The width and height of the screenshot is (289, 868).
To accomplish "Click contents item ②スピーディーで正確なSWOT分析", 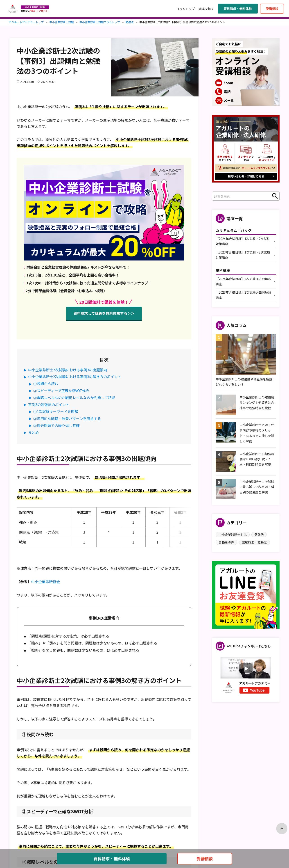I will [61, 391].
